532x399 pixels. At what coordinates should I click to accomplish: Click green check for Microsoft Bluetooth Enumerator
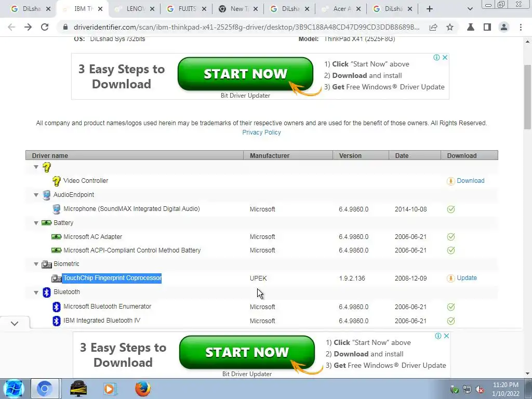coord(451,307)
